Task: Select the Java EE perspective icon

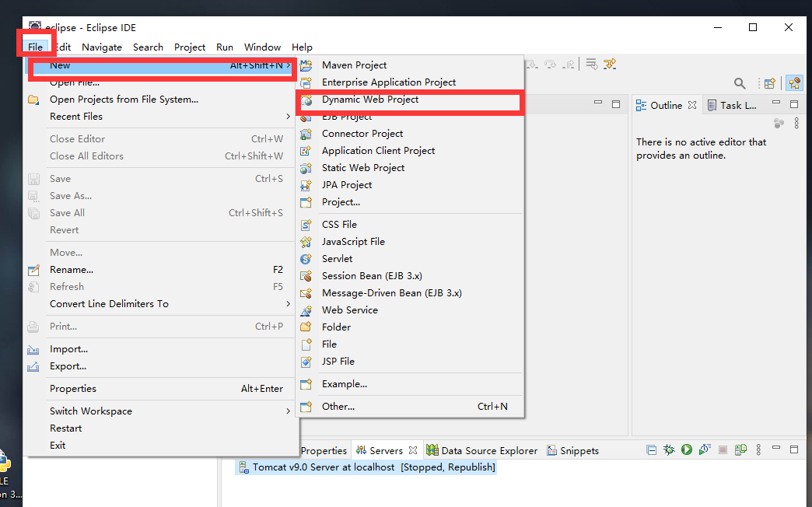Action: coord(794,83)
